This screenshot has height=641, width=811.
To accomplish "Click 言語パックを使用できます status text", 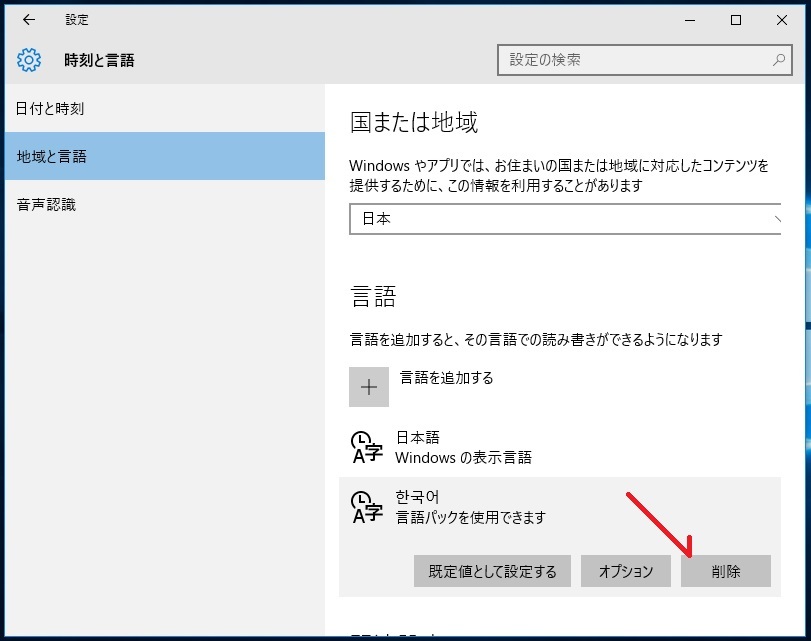I will (x=471, y=517).
